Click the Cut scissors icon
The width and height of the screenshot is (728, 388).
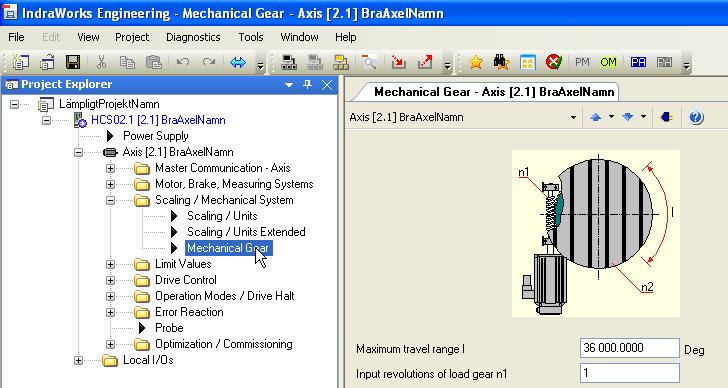click(x=101, y=62)
